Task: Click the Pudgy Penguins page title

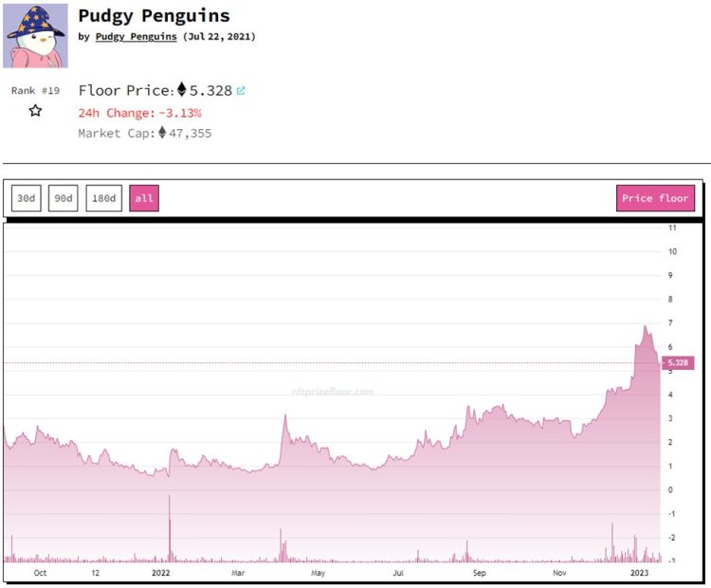Action: coord(154,16)
